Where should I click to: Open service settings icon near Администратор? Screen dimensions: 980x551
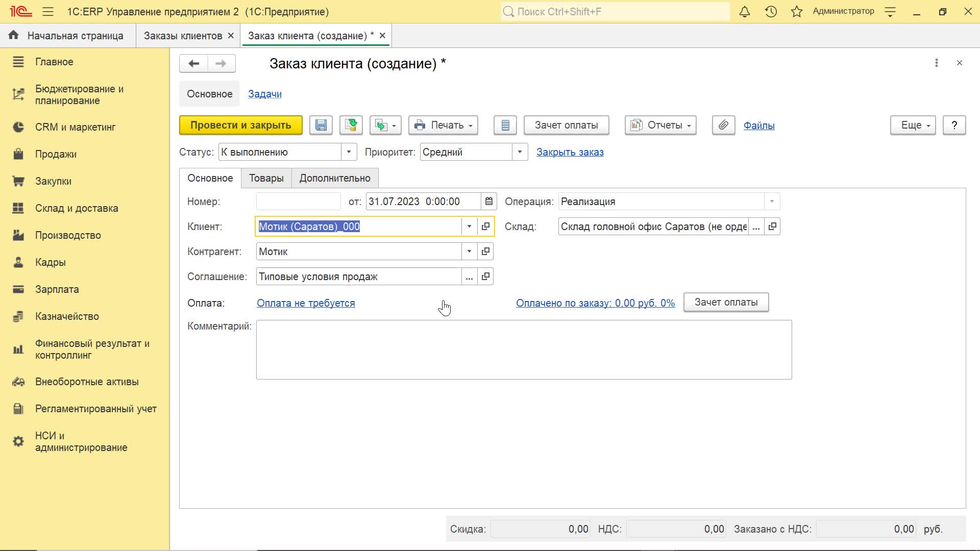[890, 11]
